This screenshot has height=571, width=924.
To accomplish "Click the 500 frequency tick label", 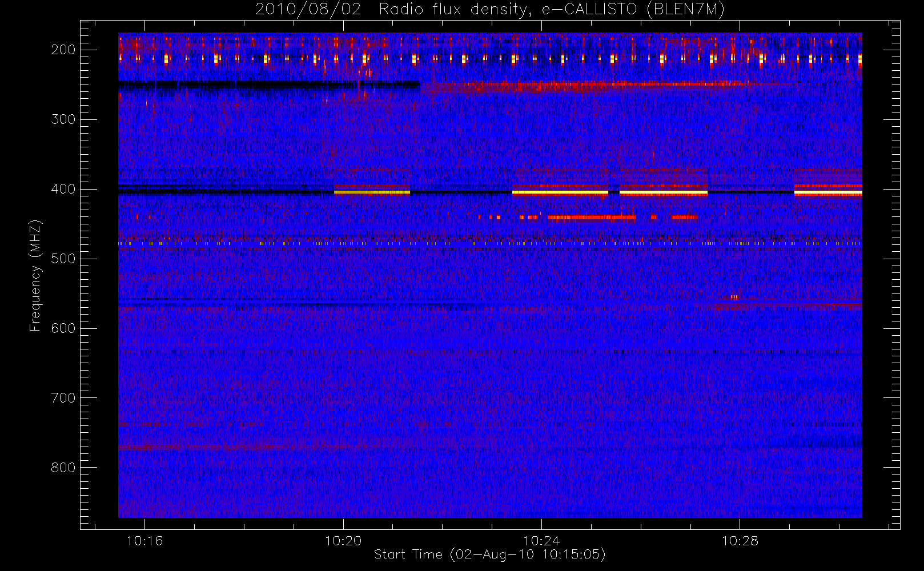I will coord(63,259).
